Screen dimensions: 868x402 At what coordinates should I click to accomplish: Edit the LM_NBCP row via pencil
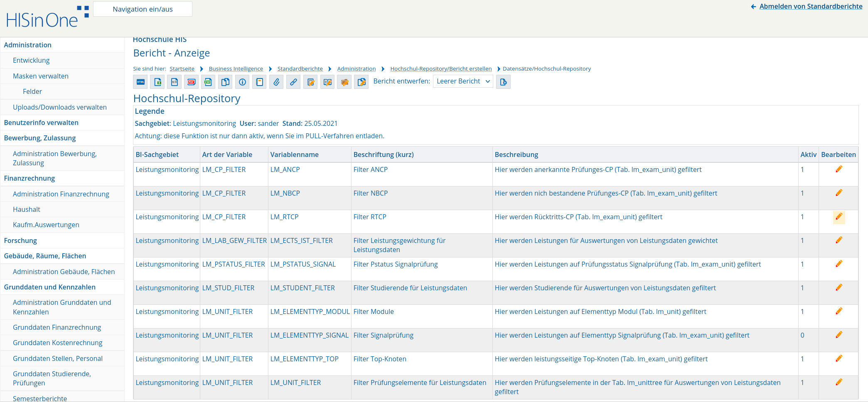click(x=839, y=193)
